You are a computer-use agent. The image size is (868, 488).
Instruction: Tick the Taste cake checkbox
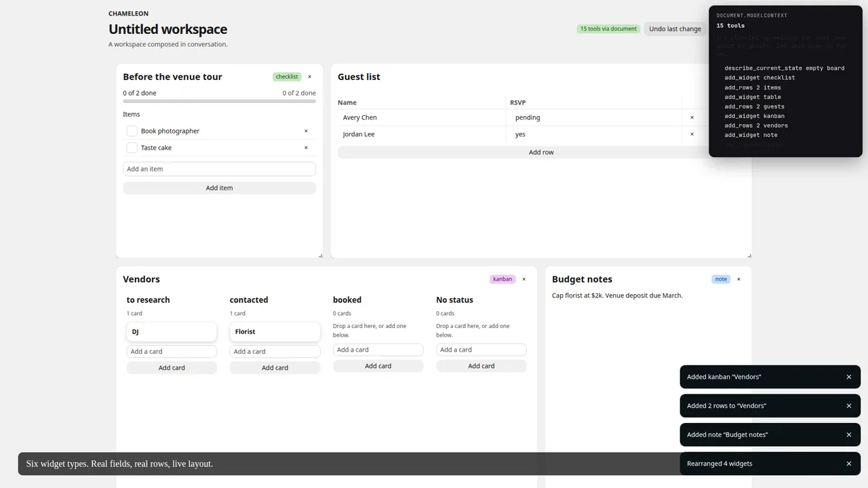(x=132, y=148)
